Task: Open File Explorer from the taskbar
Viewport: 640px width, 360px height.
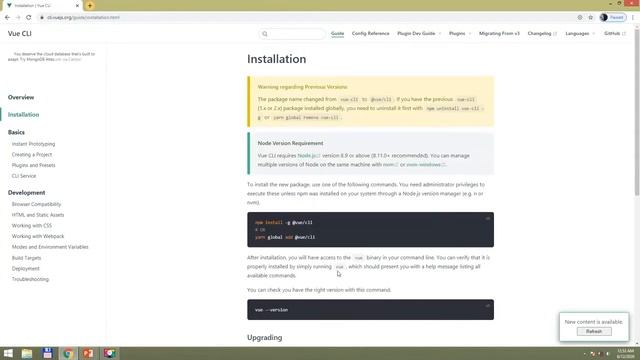Action: click(27, 353)
